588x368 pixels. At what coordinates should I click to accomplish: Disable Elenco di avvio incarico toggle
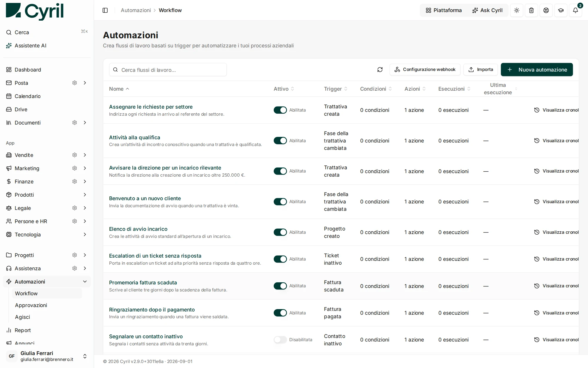[x=280, y=232]
